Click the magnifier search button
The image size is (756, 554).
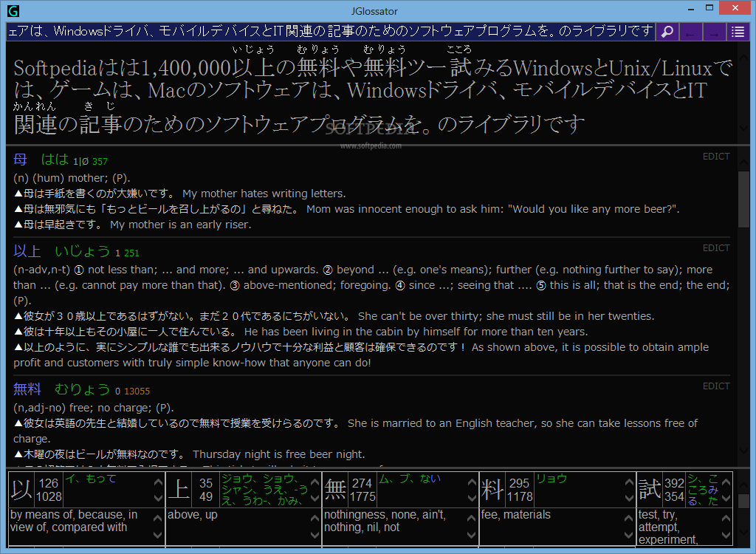coord(667,32)
